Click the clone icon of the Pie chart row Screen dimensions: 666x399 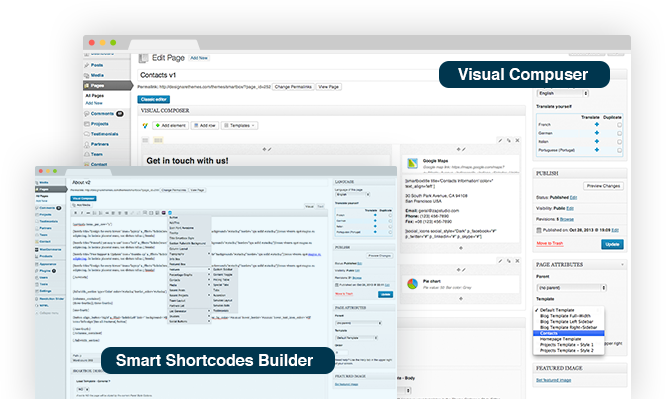[x=509, y=261]
